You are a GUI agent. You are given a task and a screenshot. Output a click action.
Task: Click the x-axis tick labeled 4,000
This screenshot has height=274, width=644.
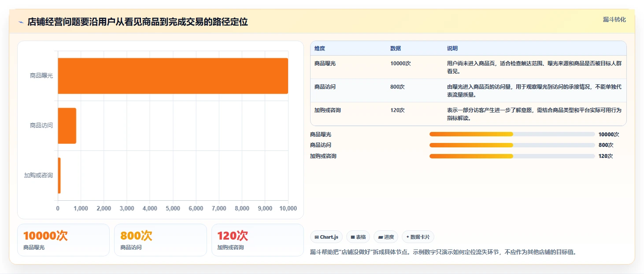[150, 209]
